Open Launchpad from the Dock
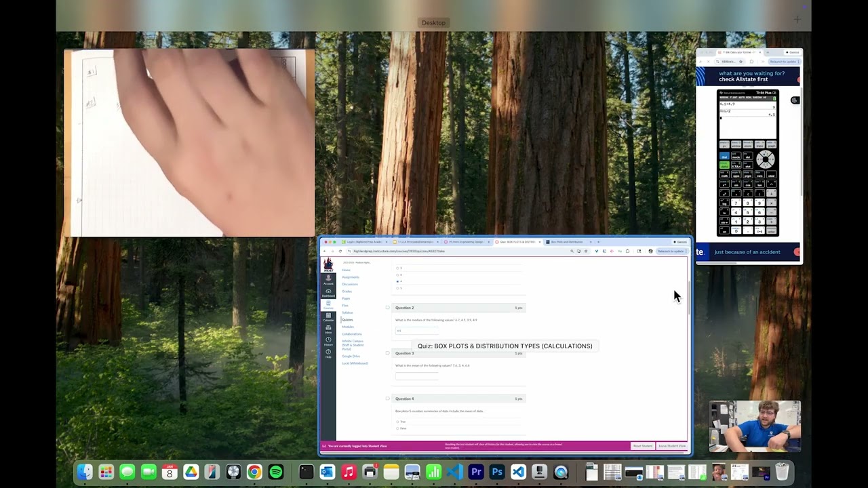Screen dimensions: 868x488 point(106,472)
